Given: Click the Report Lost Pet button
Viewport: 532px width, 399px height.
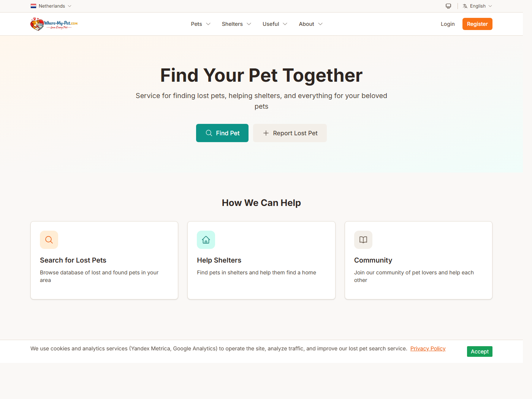Looking at the screenshot, I should 290,133.
